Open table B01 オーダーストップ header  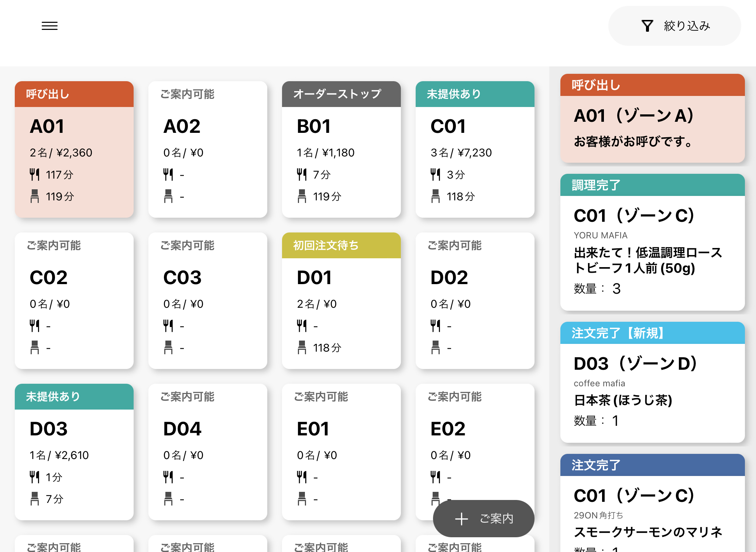click(x=341, y=94)
